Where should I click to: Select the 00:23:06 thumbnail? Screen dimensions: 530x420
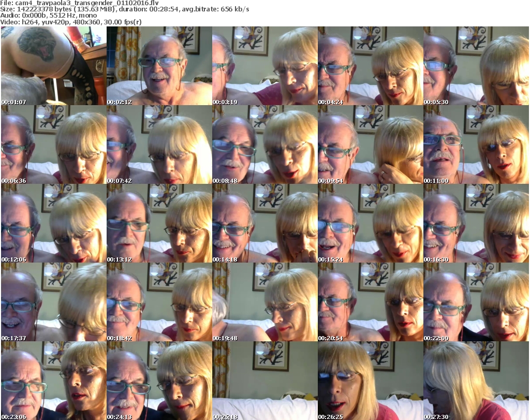coord(54,381)
